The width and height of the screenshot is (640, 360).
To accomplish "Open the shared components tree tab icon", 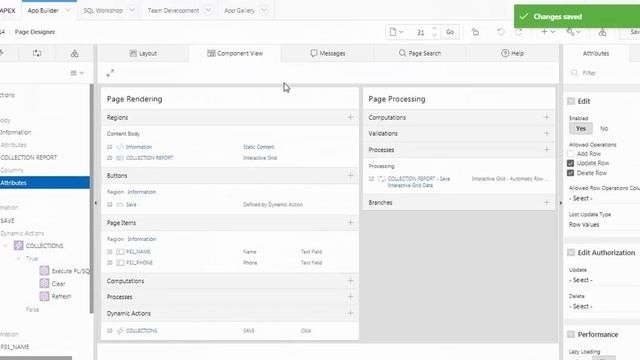I will [x=74, y=53].
